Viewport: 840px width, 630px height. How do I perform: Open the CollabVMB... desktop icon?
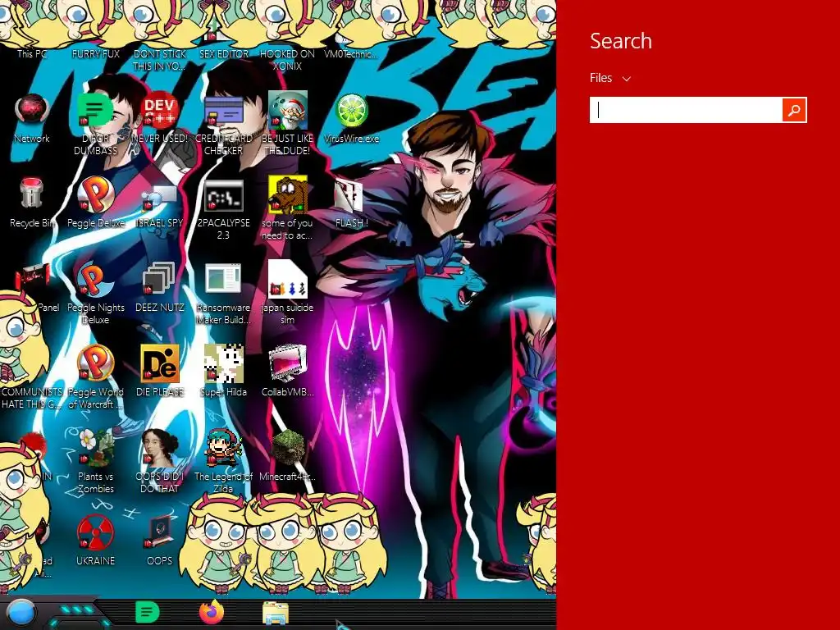coord(288,363)
